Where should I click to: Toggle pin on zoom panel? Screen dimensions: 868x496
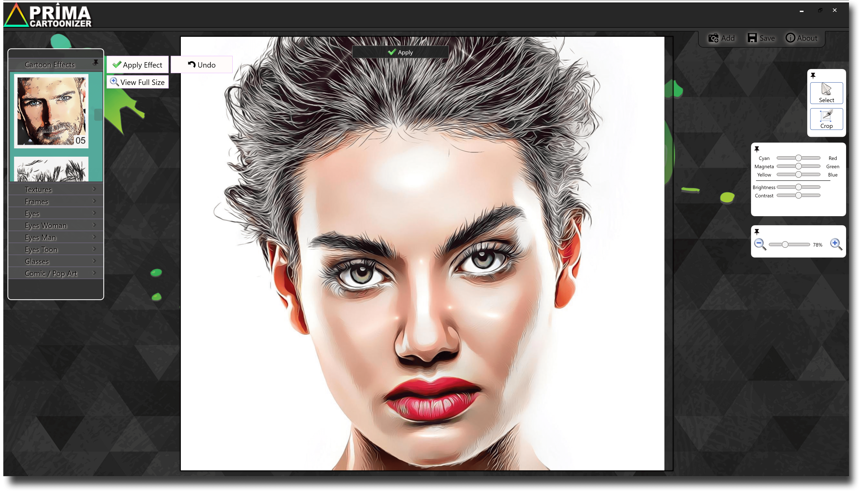tap(757, 232)
